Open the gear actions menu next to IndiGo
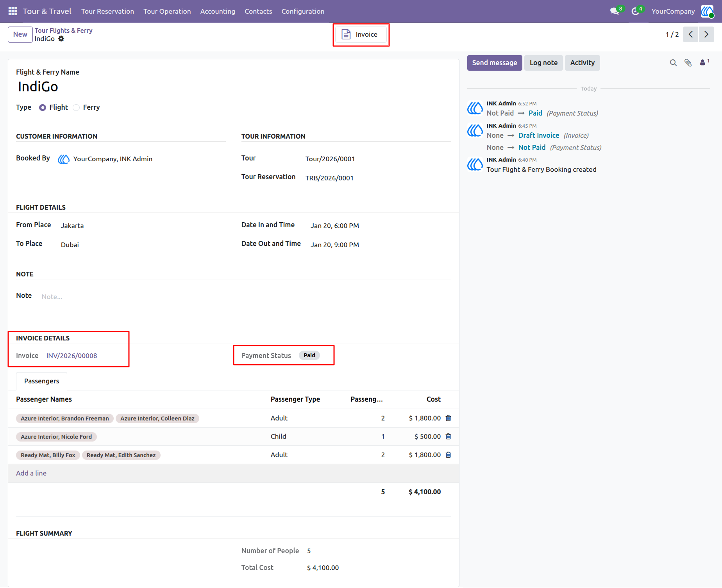The width and height of the screenshot is (722, 588). pos(61,39)
